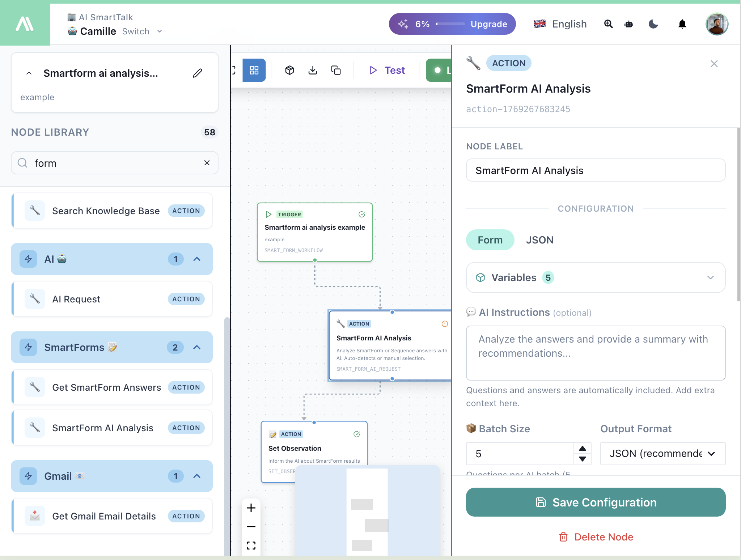Click the edit pencil next to workflow title
Image resolution: width=741 pixels, height=560 pixels.
coord(197,73)
